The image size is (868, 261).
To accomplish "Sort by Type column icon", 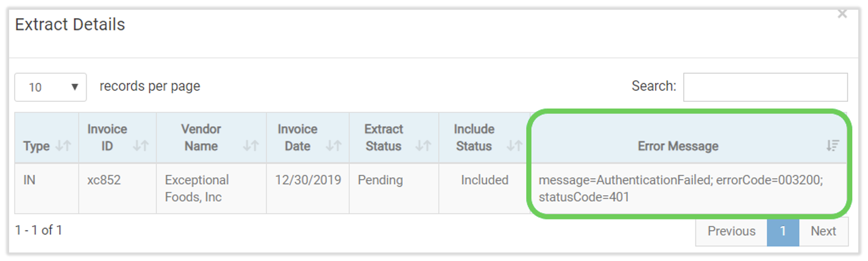I will (63, 146).
